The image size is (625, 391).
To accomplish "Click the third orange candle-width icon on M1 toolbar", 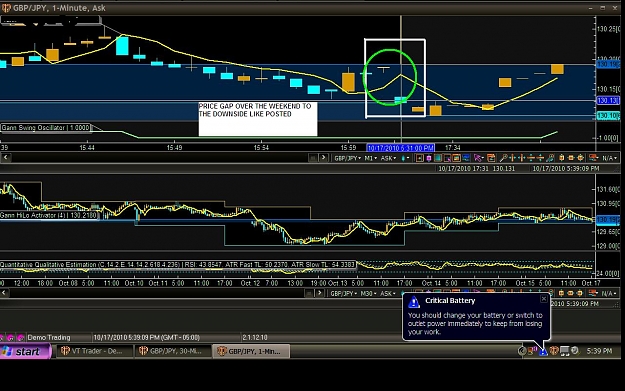I will click(x=580, y=158).
